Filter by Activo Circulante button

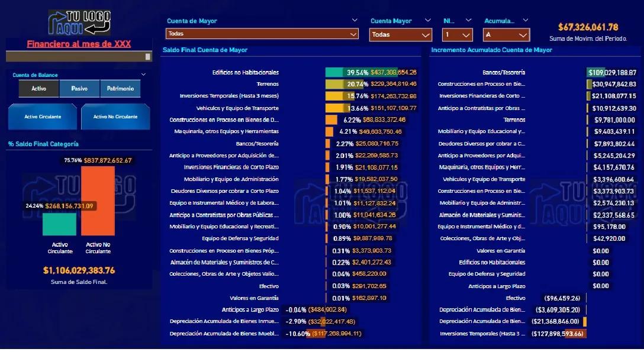pyautogui.click(x=43, y=117)
